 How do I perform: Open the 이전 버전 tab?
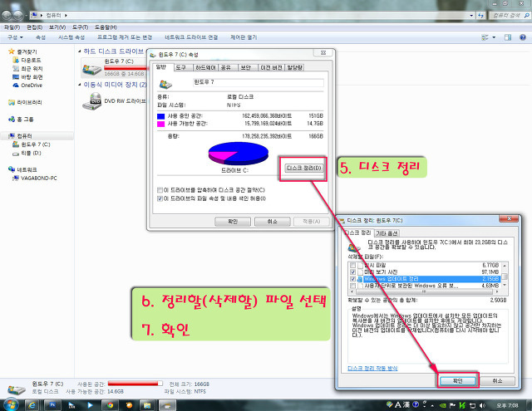271,67
